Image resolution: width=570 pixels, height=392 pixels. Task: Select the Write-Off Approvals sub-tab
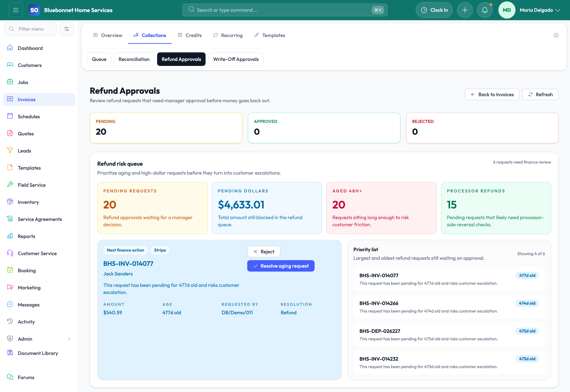tap(236, 59)
